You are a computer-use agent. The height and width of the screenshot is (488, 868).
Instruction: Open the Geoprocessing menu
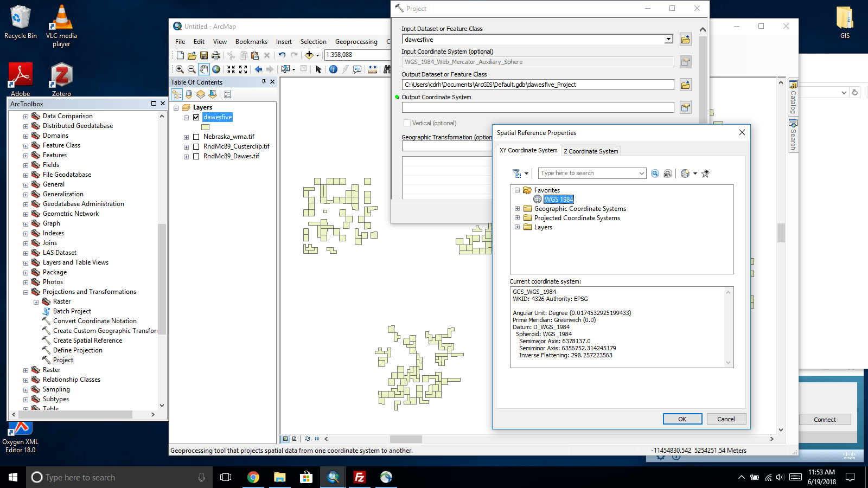pyautogui.click(x=356, y=41)
